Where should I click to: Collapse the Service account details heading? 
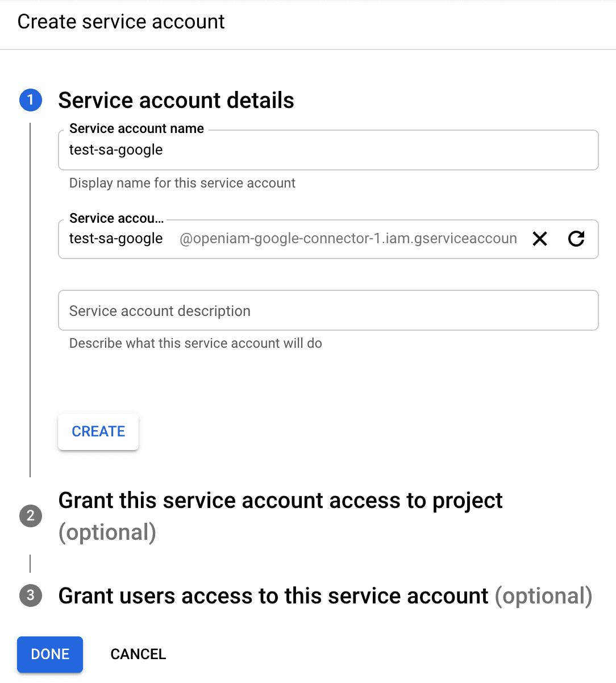pyautogui.click(x=176, y=101)
